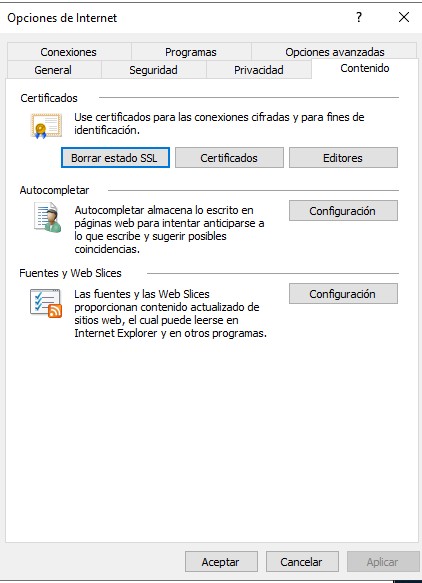Image resolution: width=422 pixels, height=583 pixels.
Task: Click the Editores button
Action: click(x=343, y=158)
